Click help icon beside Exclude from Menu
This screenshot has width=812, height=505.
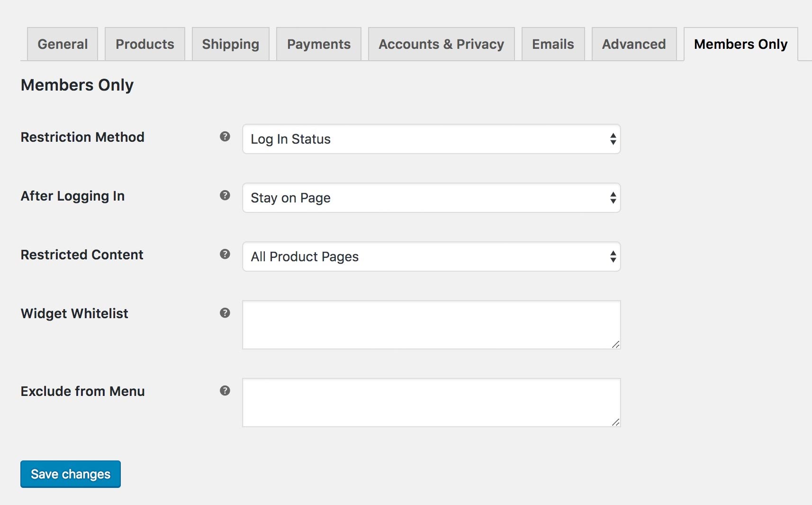[225, 391]
